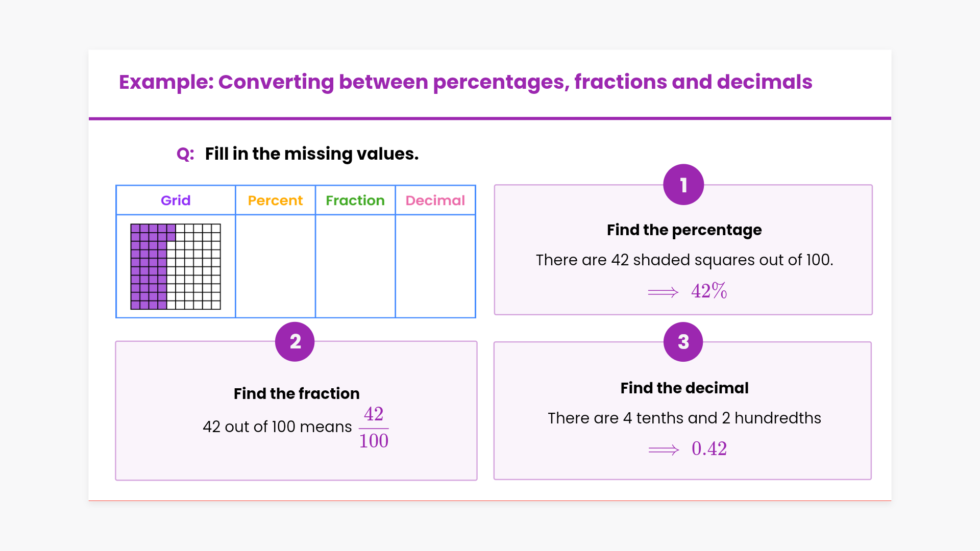The width and height of the screenshot is (980, 551).
Task: Click the purple step 1 circle
Action: click(x=683, y=185)
